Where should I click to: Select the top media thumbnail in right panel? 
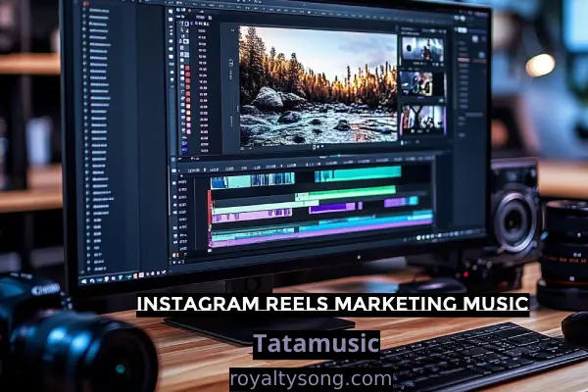click(x=422, y=50)
